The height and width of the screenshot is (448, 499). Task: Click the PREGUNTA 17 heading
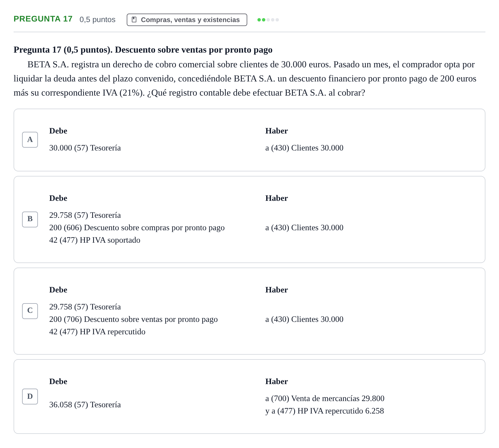43,19
